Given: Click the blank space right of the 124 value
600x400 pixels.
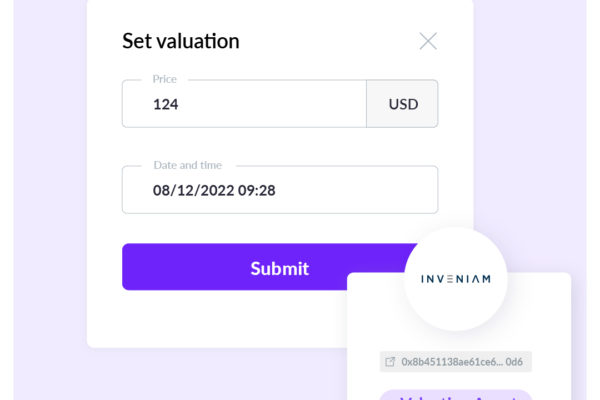Looking at the screenshot, I should [272, 104].
